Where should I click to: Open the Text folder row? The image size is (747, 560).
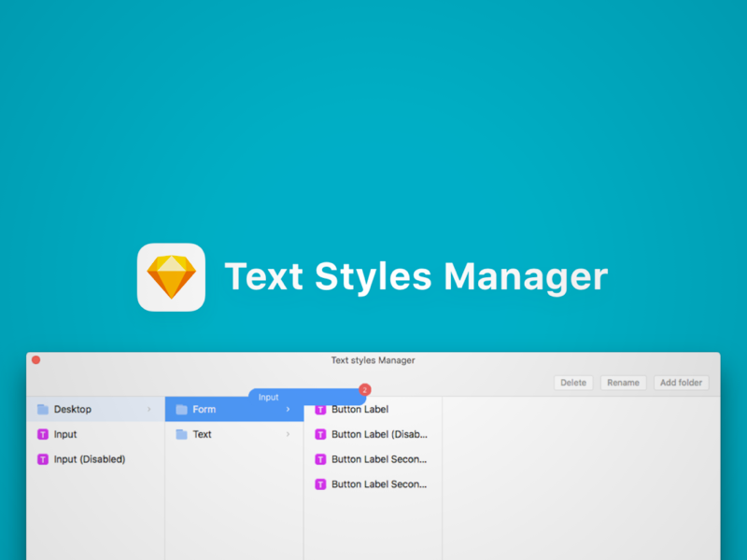pyautogui.click(x=234, y=434)
